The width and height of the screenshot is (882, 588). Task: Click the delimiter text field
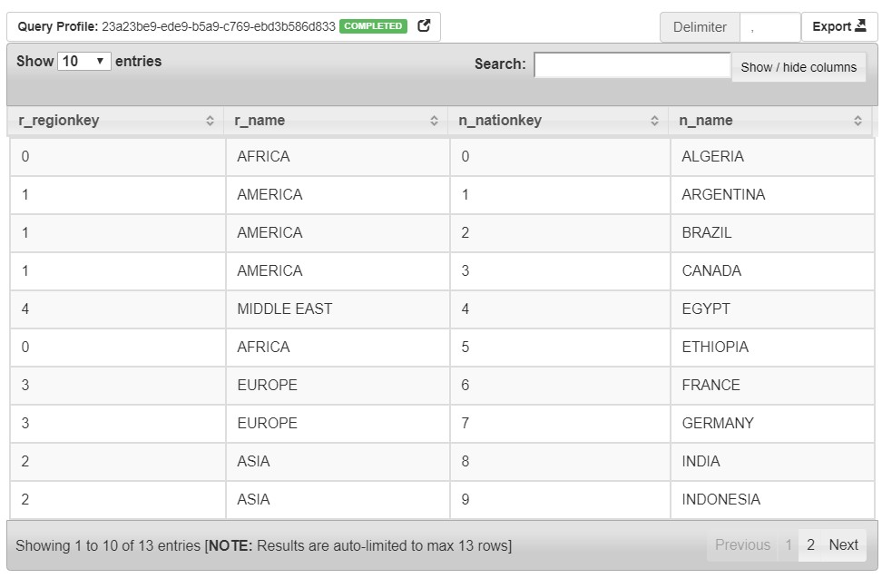coord(770,27)
